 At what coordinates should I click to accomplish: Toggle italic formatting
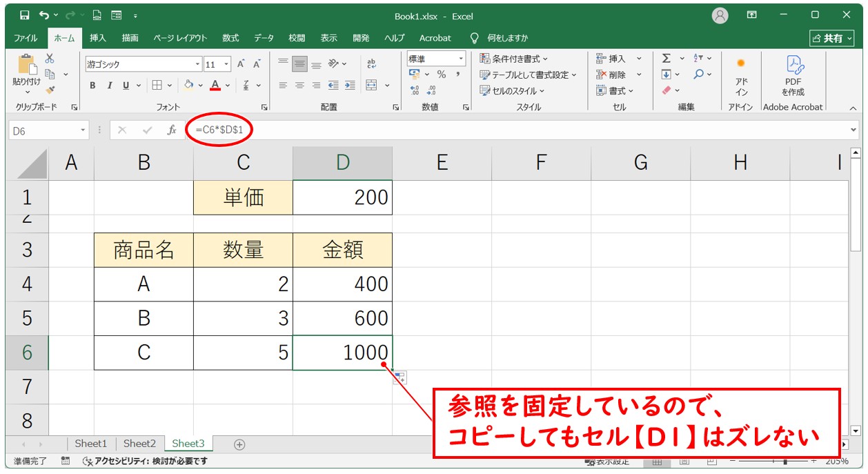[109, 86]
